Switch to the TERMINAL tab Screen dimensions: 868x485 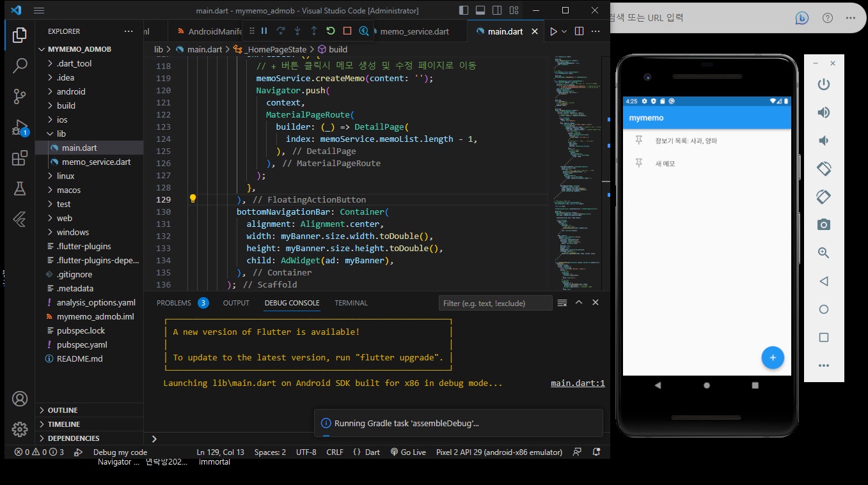tap(351, 303)
